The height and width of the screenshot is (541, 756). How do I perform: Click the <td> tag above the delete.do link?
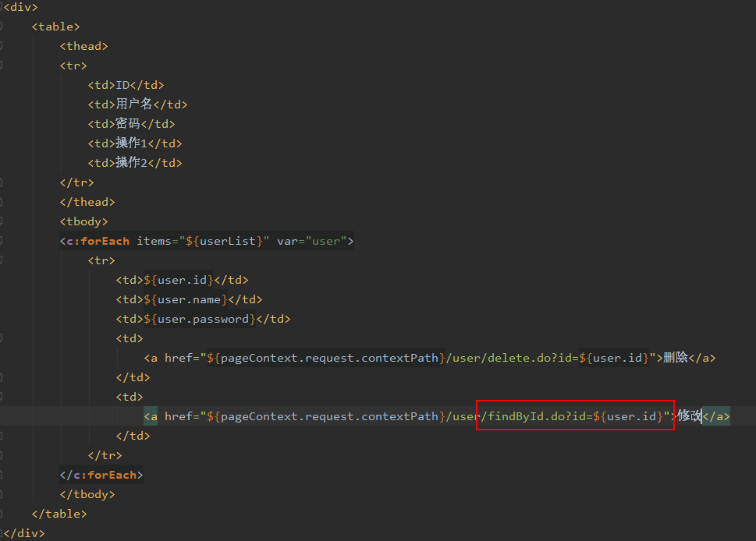click(x=130, y=338)
